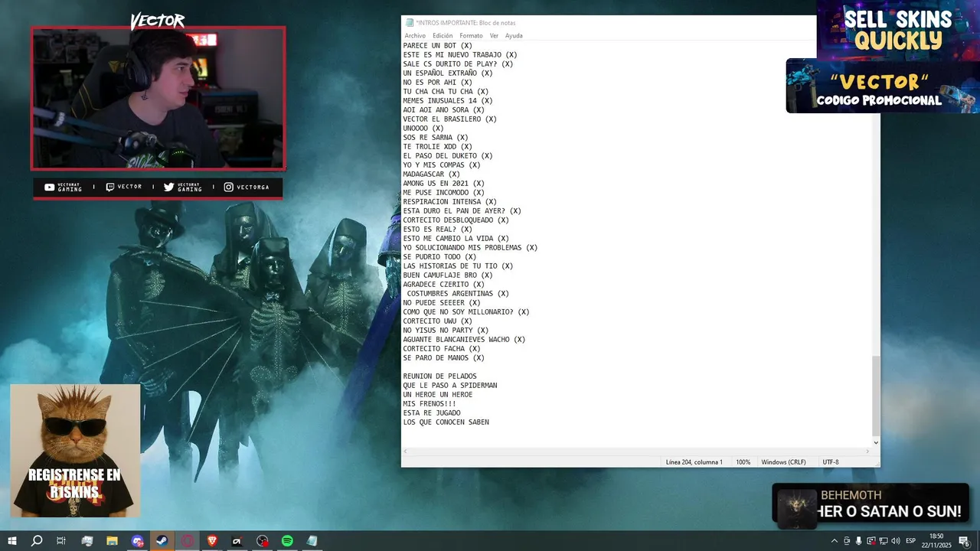Show hidden system tray icons
This screenshot has height=551, width=980.
835,541
